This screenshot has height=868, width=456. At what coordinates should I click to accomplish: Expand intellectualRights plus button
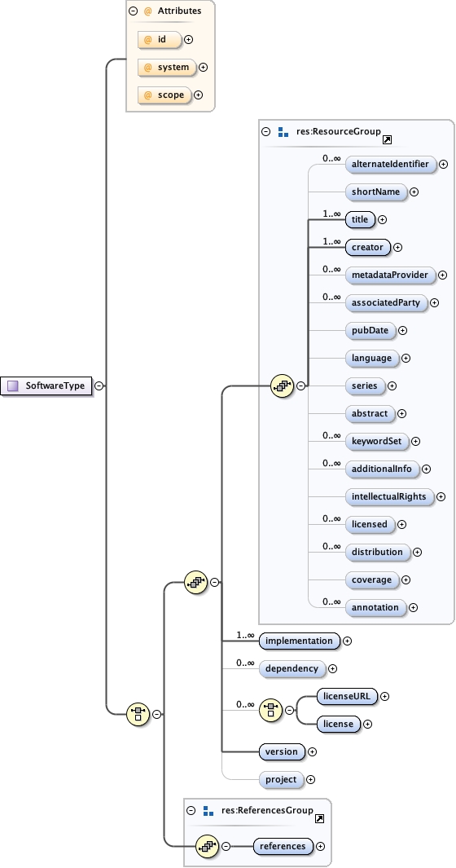pos(441,496)
